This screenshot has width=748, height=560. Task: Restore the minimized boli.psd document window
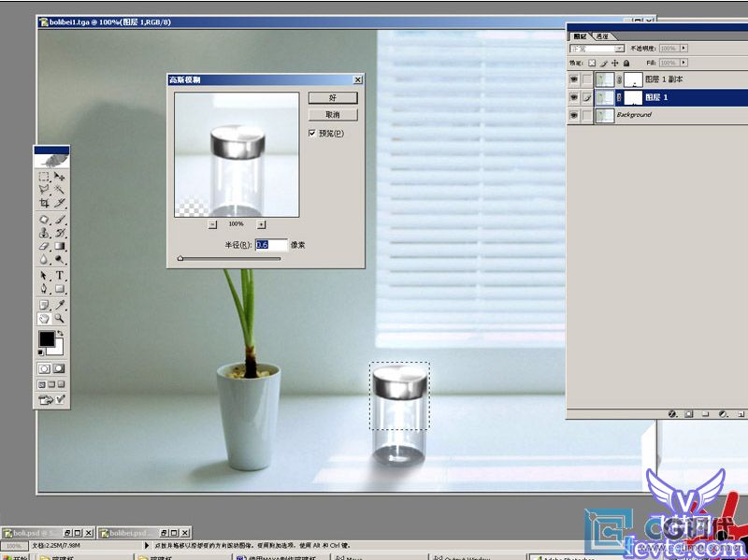[x=66, y=533]
